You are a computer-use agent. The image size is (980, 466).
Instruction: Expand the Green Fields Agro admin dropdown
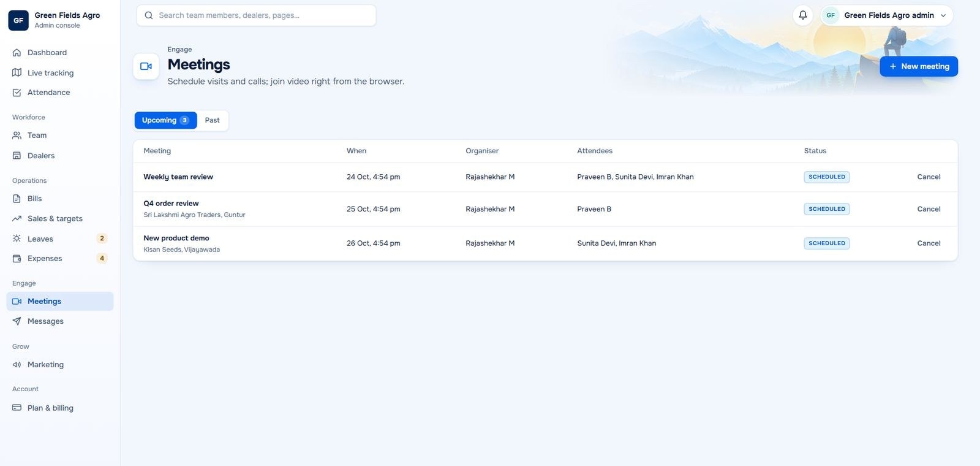click(887, 15)
